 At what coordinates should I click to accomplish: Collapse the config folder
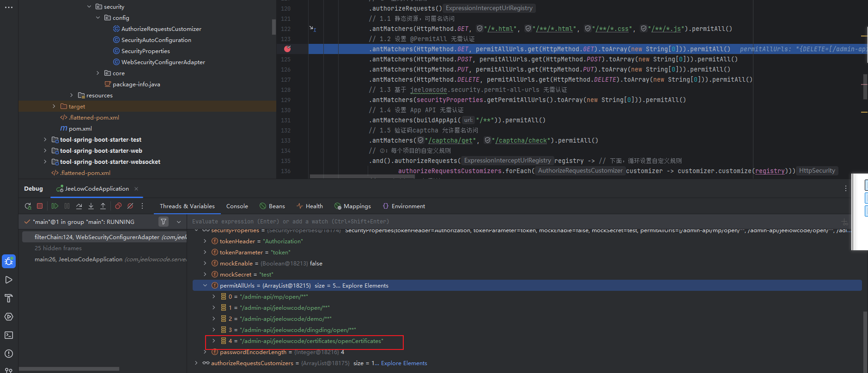(98, 18)
